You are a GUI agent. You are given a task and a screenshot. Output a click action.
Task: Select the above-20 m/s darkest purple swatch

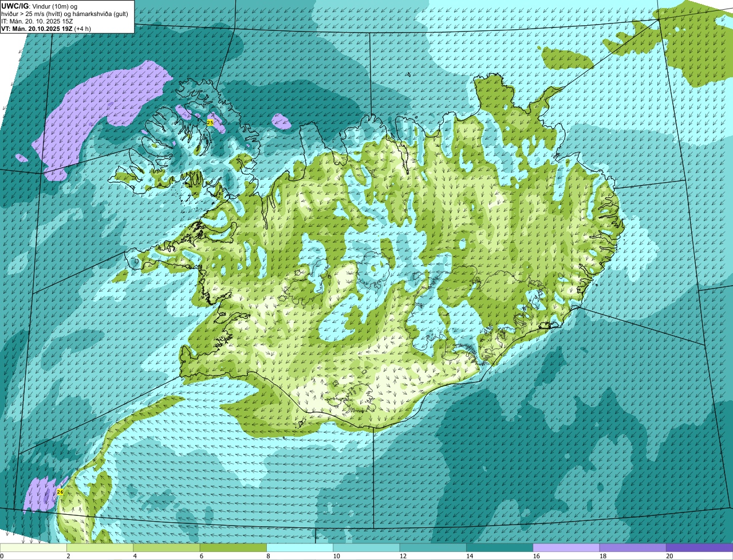(700, 547)
